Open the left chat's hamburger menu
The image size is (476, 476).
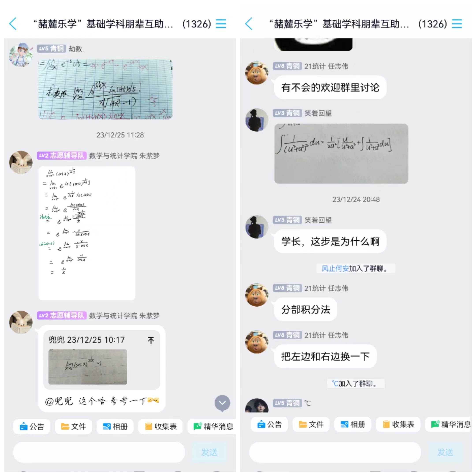point(221,24)
